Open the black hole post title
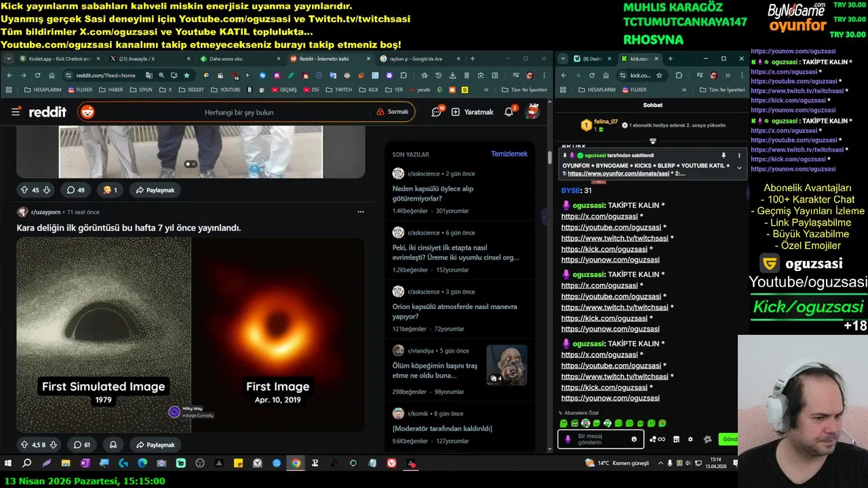 click(x=129, y=228)
